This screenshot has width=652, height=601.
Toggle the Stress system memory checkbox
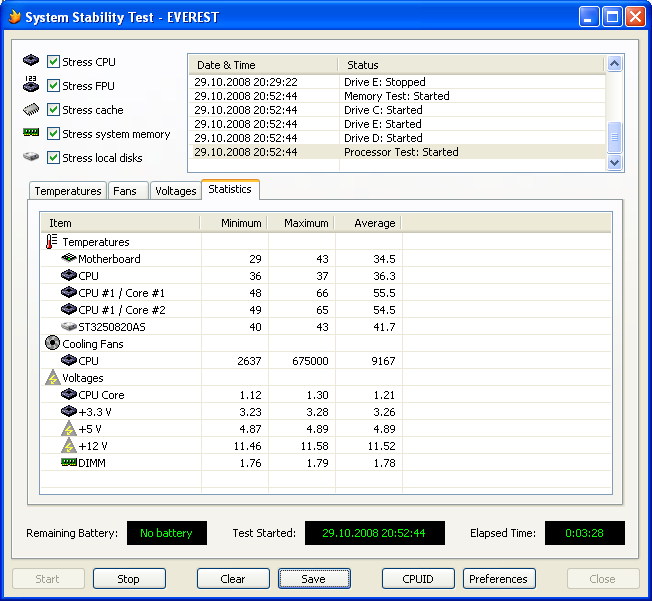pyautogui.click(x=54, y=134)
